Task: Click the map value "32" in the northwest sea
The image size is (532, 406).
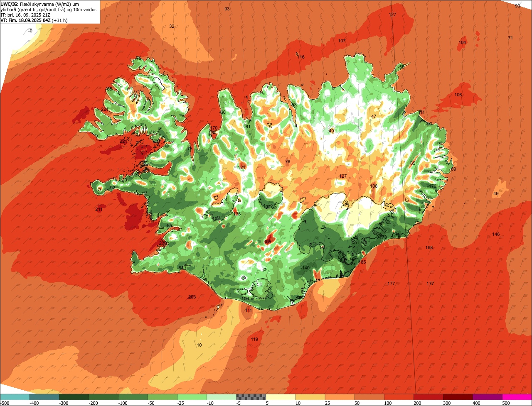Action: pos(172,26)
